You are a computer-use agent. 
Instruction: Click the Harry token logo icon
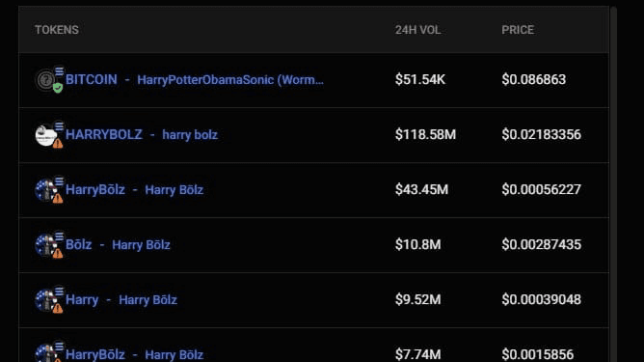click(45, 300)
